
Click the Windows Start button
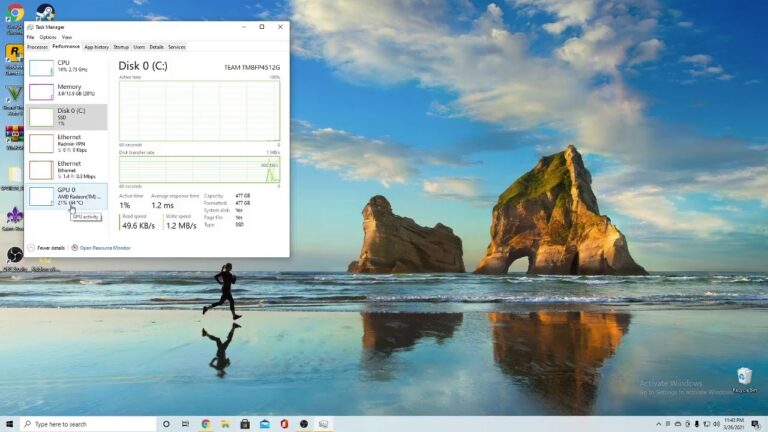click(x=10, y=424)
